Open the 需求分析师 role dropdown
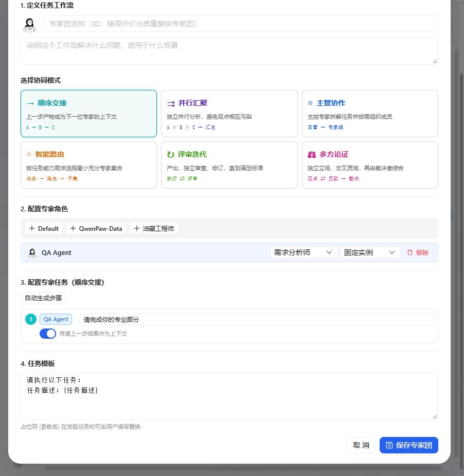464x476 pixels. pyautogui.click(x=304, y=252)
